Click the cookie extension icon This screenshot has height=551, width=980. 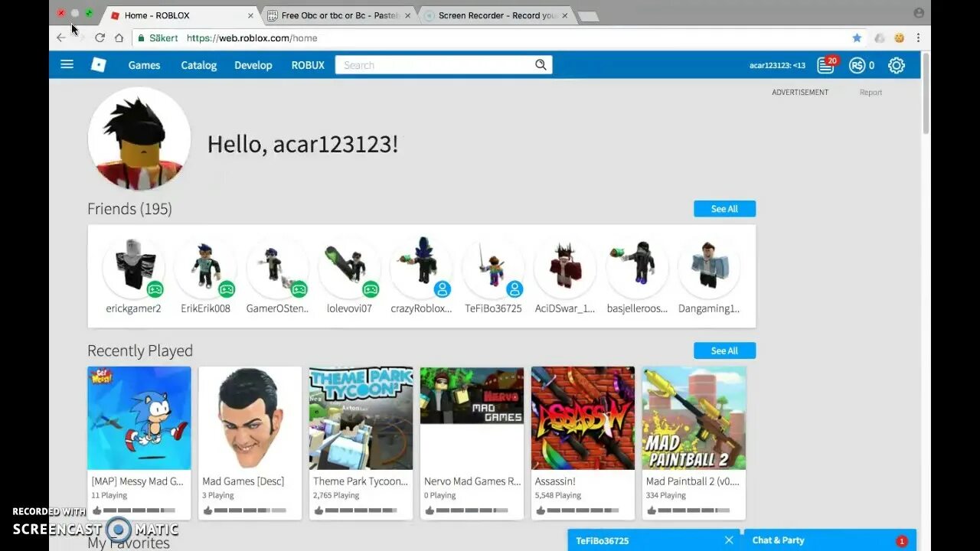[899, 37]
